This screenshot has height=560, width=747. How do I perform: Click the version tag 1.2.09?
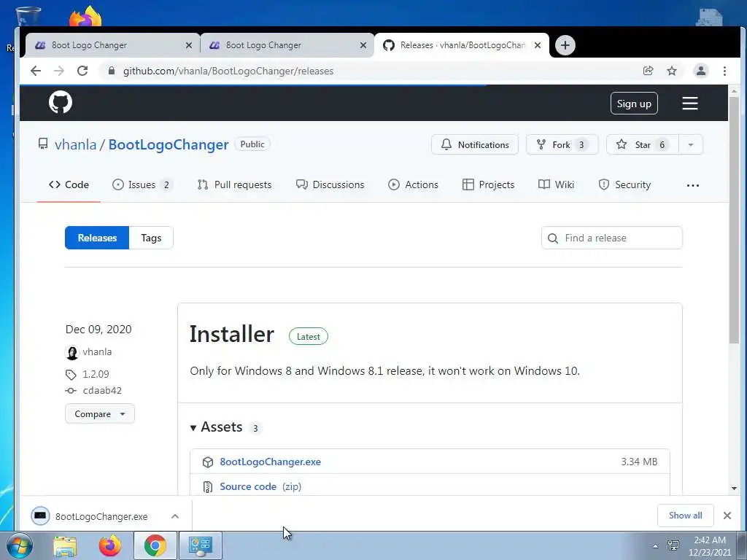96,374
